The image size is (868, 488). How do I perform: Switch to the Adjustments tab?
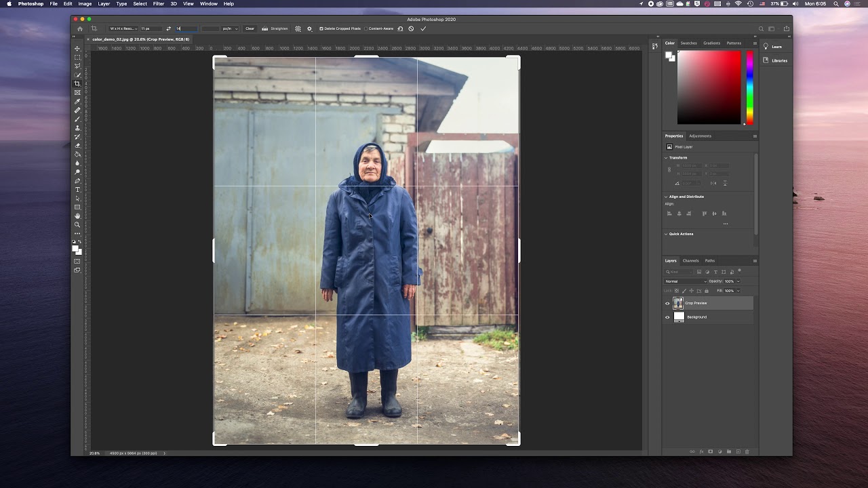700,136
